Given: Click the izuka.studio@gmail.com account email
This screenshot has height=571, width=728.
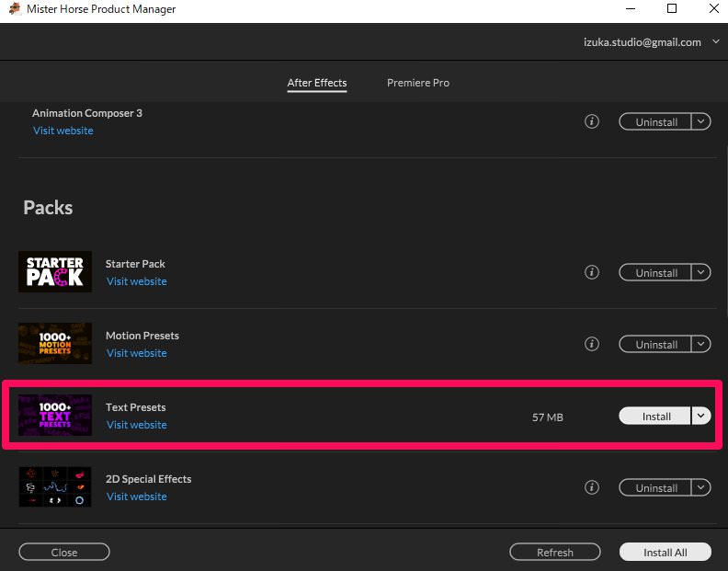Looking at the screenshot, I should click(643, 41).
